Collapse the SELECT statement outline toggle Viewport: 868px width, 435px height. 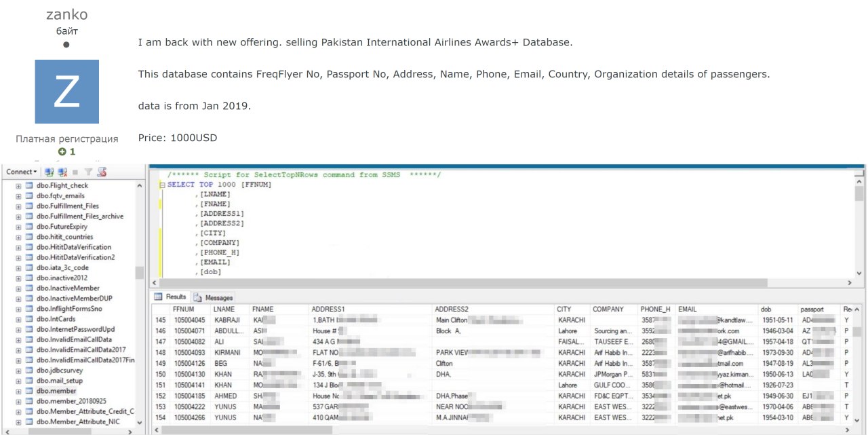(162, 185)
